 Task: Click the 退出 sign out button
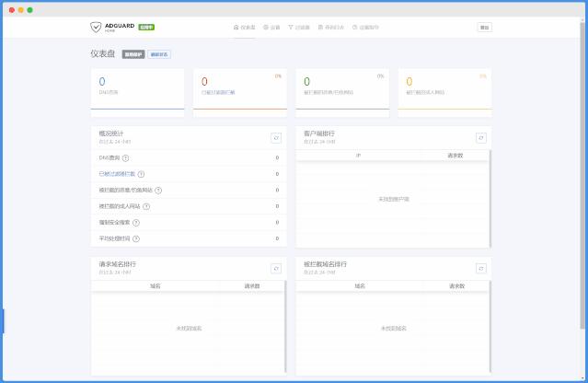point(484,28)
